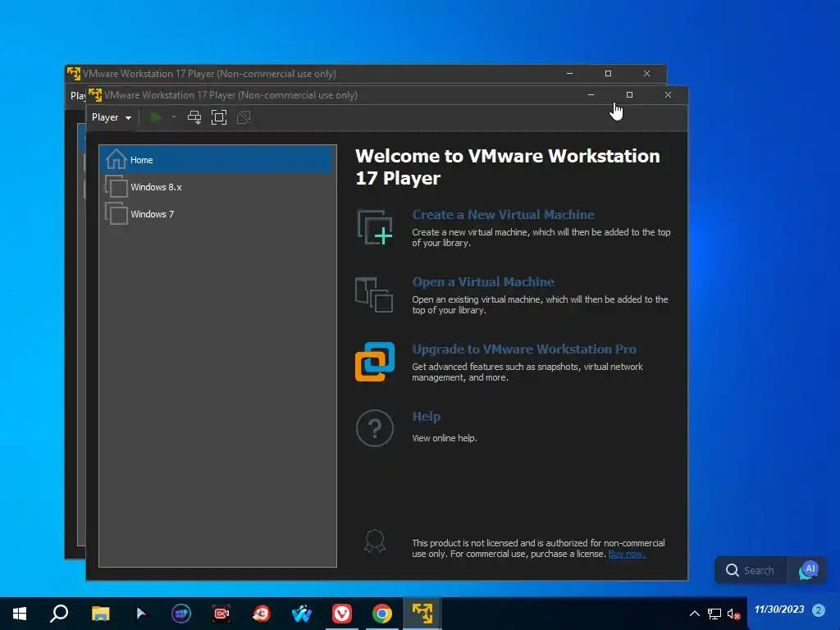Minimize the front VMware Player window
The width and height of the screenshot is (840, 630).
click(x=591, y=95)
